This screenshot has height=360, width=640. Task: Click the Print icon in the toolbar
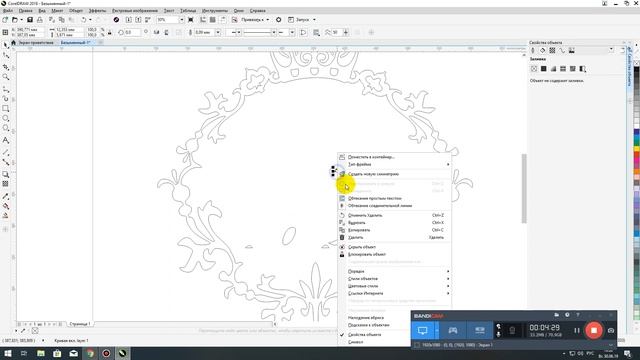(x=40, y=20)
